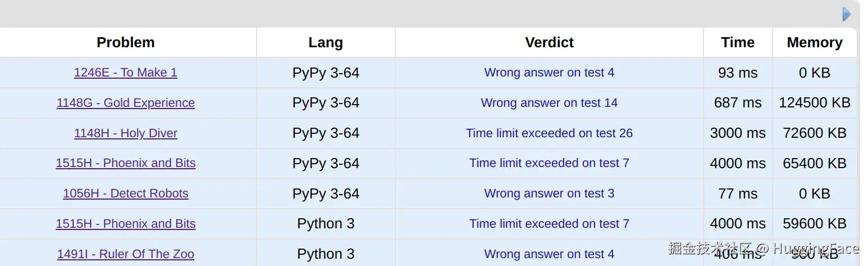868x266 pixels.
Task: Open problem 1148H - Holy Diver
Action: [x=126, y=133]
